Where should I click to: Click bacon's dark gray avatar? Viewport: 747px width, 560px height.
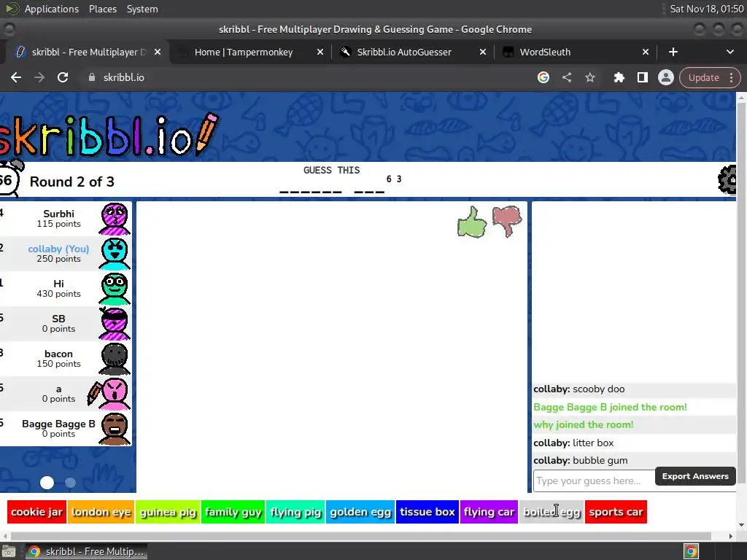point(115,359)
